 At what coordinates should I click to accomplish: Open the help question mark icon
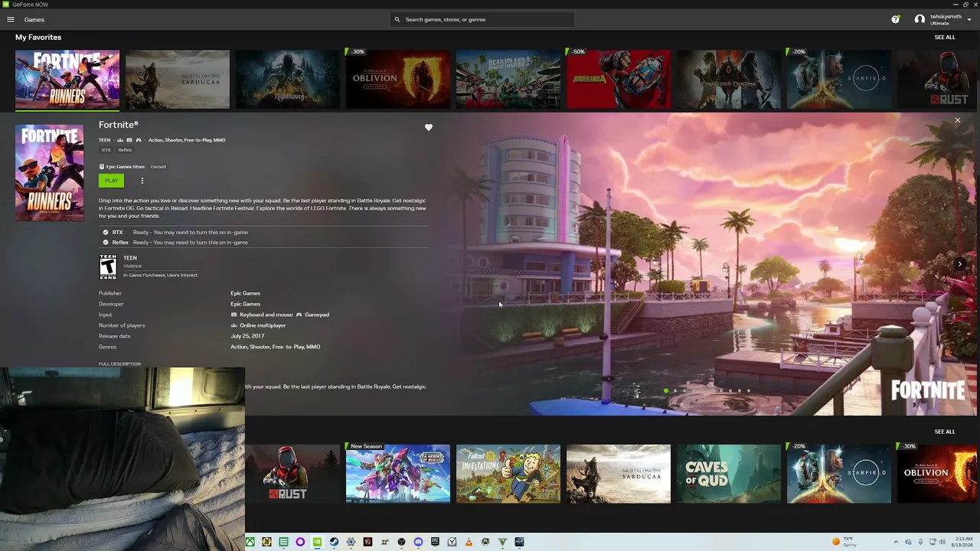click(x=895, y=19)
